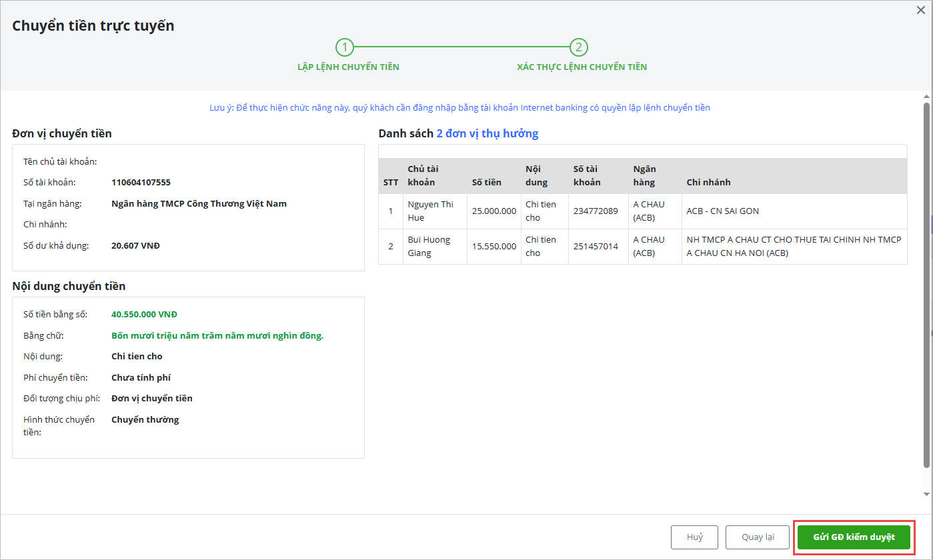The height and width of the screenshot is (560, 933).
Task: Click row number 1 in STT column
Action: tap(391, 211)
